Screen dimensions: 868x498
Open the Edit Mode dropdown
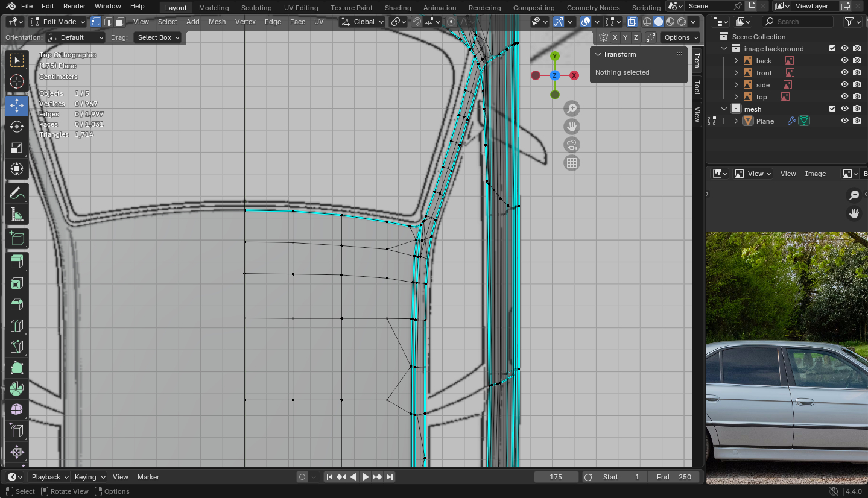[59, 22]
